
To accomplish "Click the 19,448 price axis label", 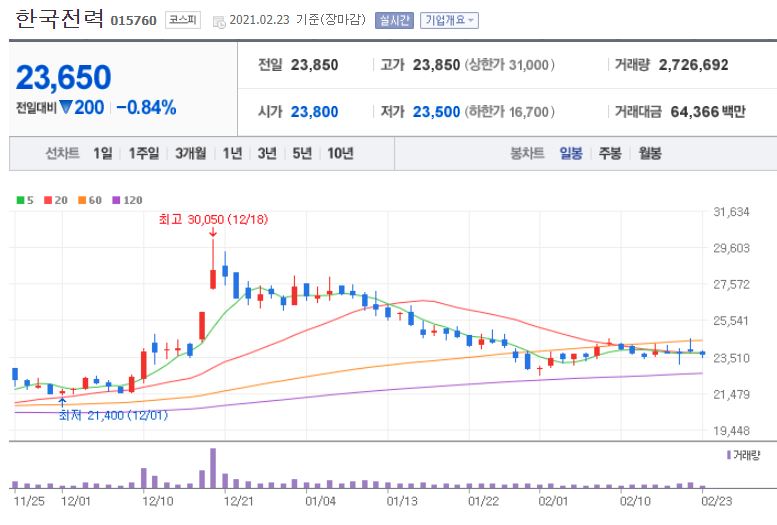I will pos(731,431).
